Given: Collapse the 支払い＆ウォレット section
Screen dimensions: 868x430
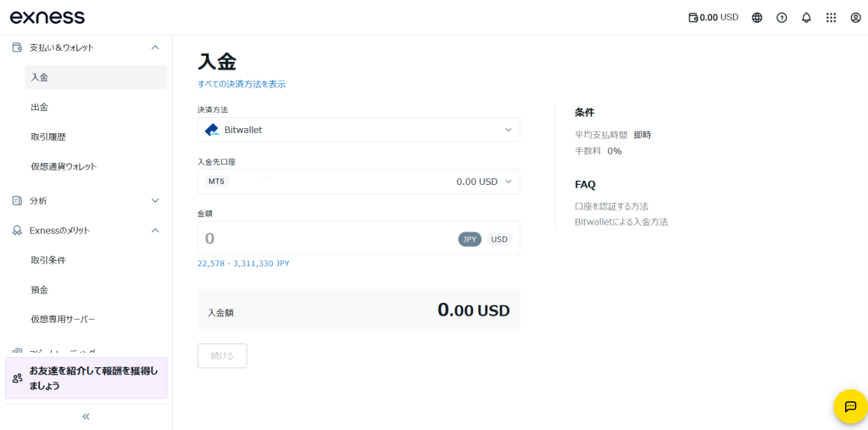Looking at the screenshot, I should point(155,47).
